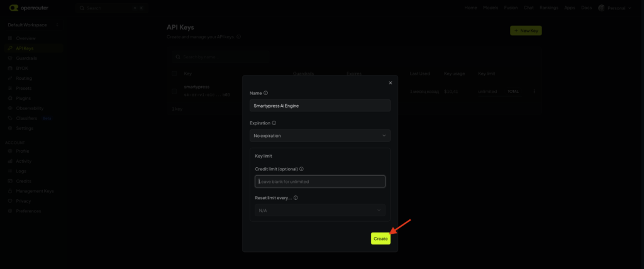Open Overview in the sidebar
The image size is (644, 269).
(x=25, y=38)
